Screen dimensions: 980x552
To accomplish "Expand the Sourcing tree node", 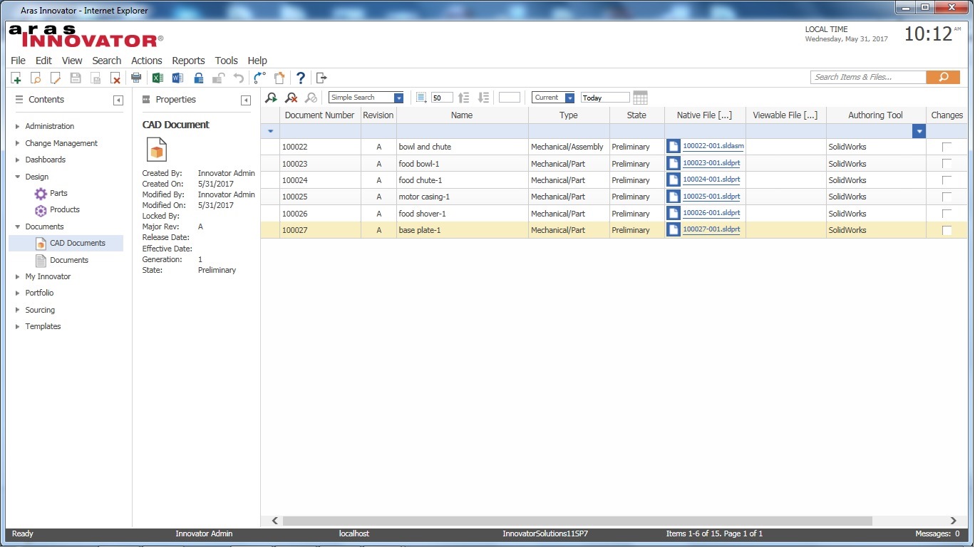I will [x=18, y=310].
